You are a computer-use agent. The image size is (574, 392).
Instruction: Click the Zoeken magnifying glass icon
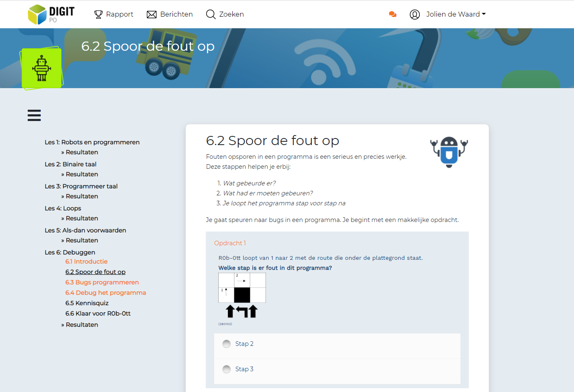click(211, 15)
